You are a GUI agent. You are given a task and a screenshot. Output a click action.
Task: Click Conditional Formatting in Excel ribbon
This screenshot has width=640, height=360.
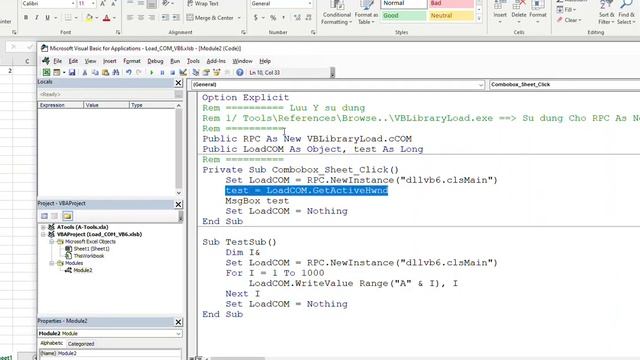tap(336, 13)
